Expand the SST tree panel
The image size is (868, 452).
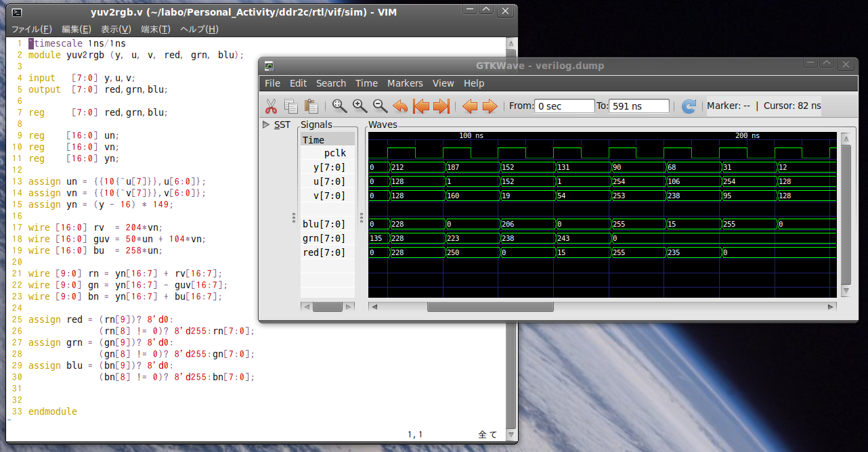point(266,124)
